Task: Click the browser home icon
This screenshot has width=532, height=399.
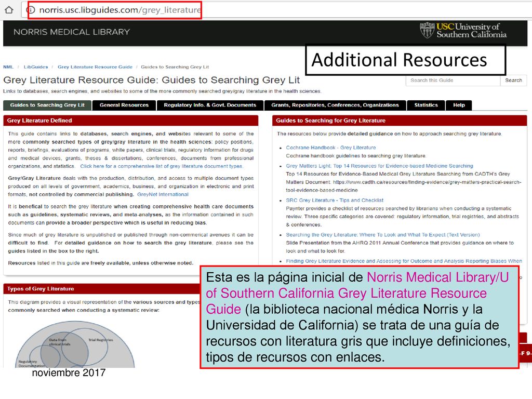Action: 9,10
